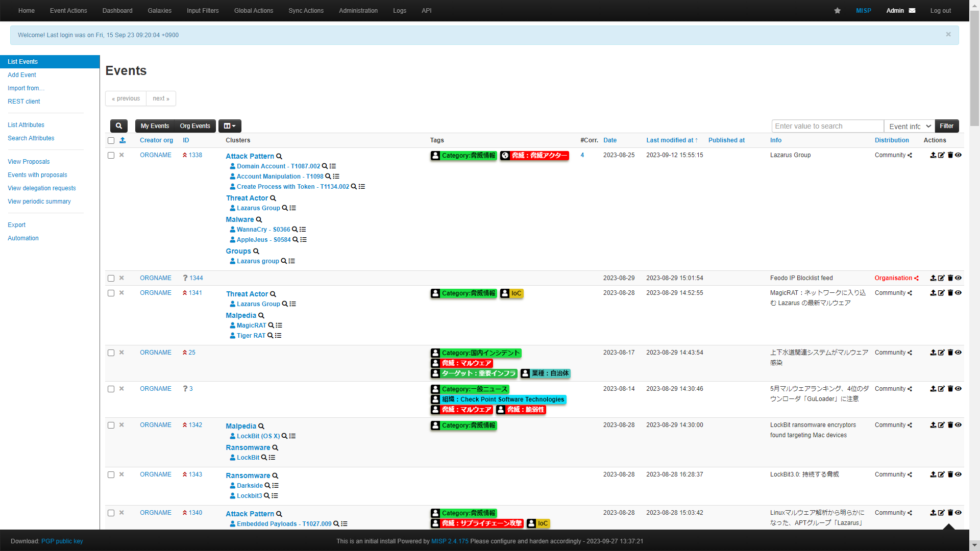
Task: Click the publish icon for the MagicRAT event
Action: tap(933, 293)
